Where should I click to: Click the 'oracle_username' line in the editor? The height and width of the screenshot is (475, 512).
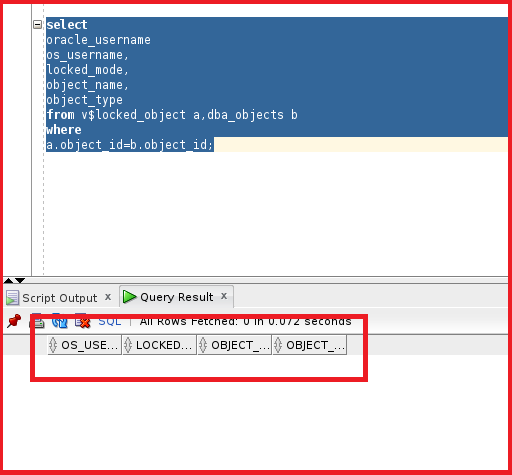pyautogui.click(x=98, y=40)
